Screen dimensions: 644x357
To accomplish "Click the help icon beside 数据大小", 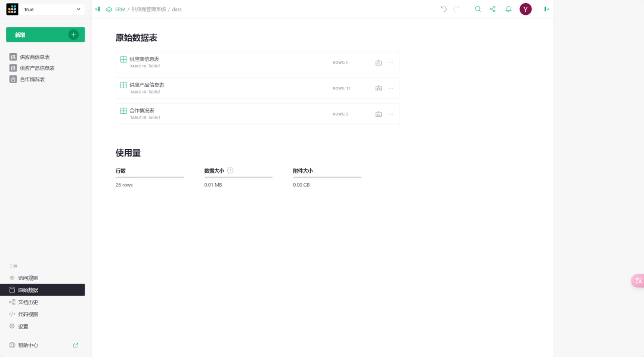I will (230, 170).
